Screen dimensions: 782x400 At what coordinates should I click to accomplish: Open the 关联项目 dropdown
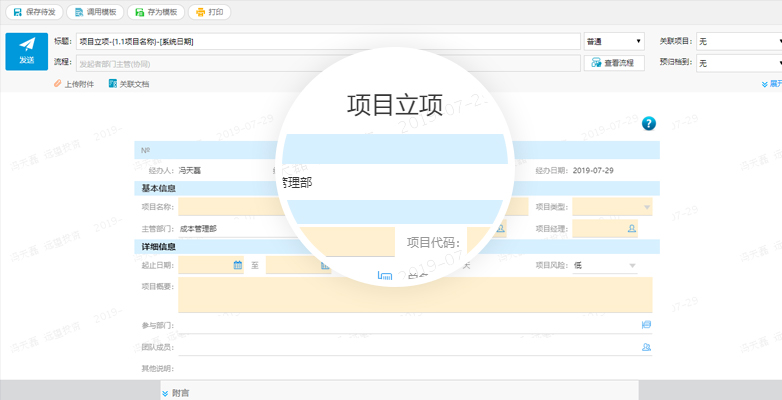(738, 41)
